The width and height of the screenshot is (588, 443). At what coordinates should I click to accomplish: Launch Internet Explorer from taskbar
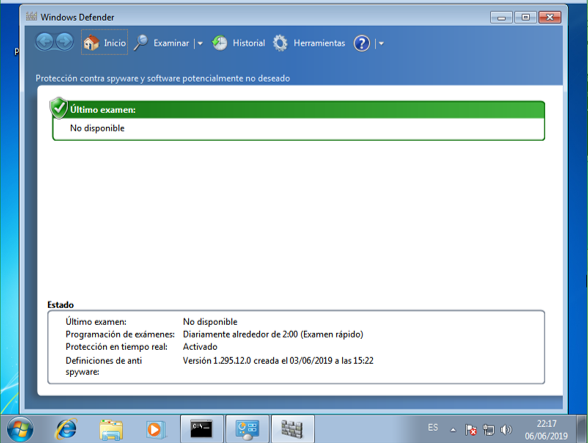pos(66,429)
